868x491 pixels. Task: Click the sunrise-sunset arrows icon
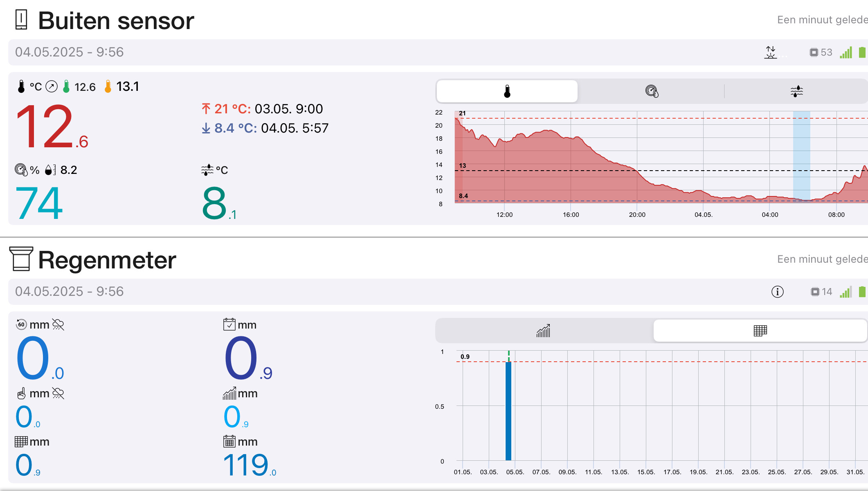pos(771,52)
